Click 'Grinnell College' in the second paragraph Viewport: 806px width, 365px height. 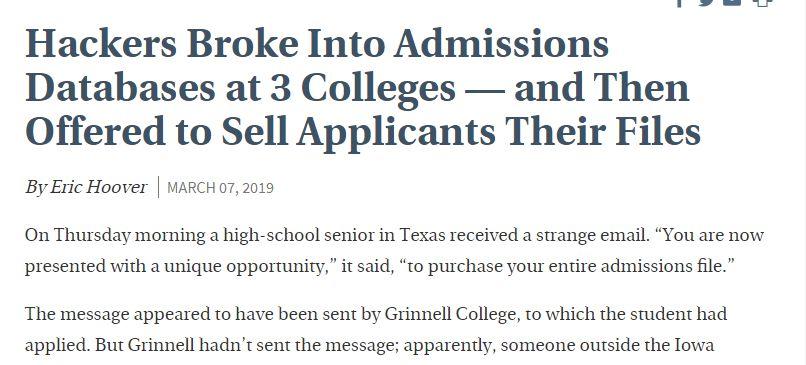[x=450, y=314]
